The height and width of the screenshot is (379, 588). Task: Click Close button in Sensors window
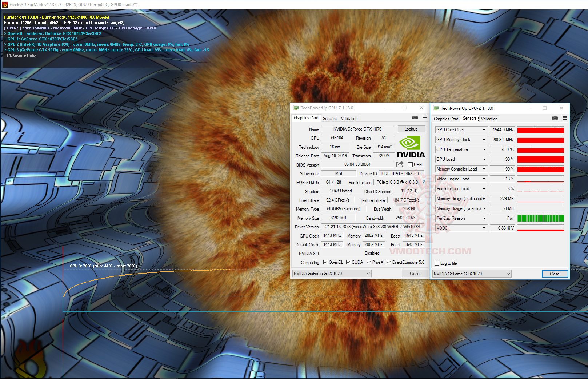tap(555, 274)
